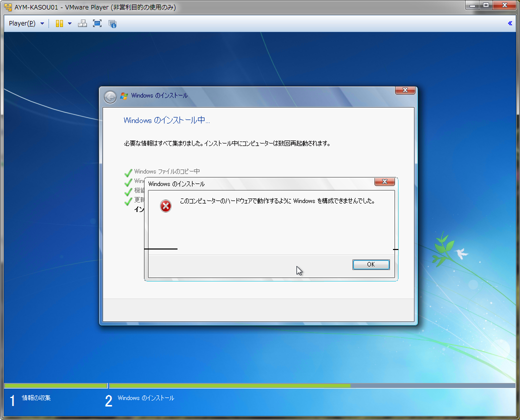The image size is (520, 420).
Task: Go back with the wizard arrow button
Action: click(110, 97)
